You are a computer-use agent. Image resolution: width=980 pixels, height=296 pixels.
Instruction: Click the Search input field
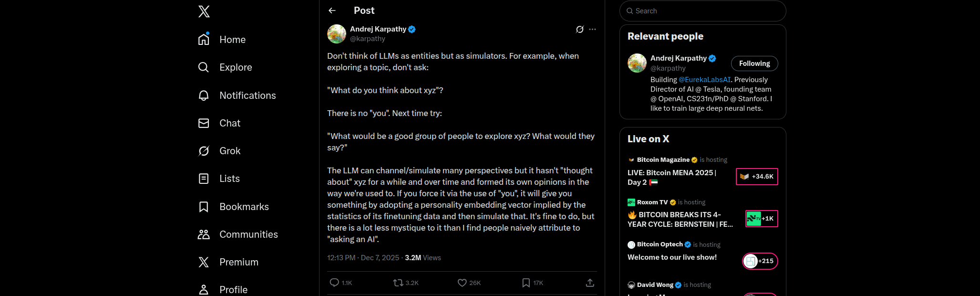pos(702,11)
